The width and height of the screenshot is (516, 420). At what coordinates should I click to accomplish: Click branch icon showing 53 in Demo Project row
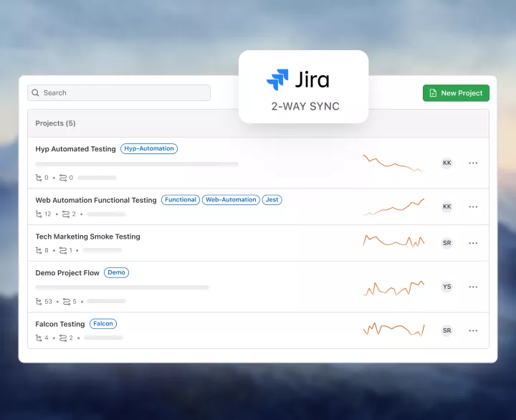tap(39, 302)
